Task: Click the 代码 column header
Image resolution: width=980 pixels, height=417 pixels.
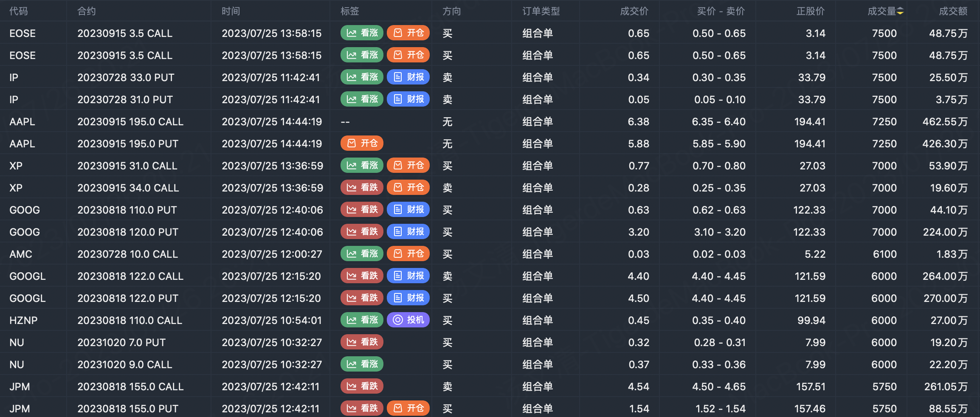Action: 19,11
